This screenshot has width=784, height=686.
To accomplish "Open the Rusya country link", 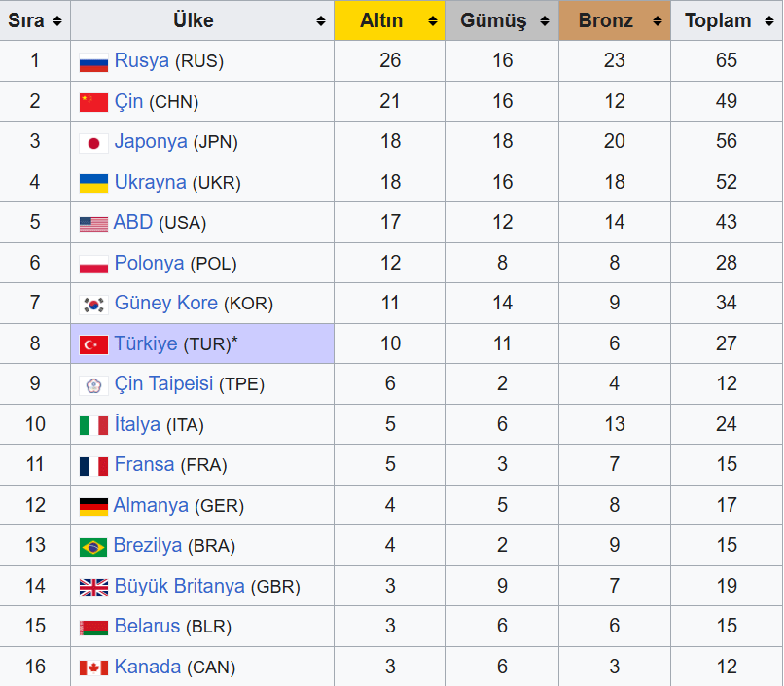I will pos(141,61).
